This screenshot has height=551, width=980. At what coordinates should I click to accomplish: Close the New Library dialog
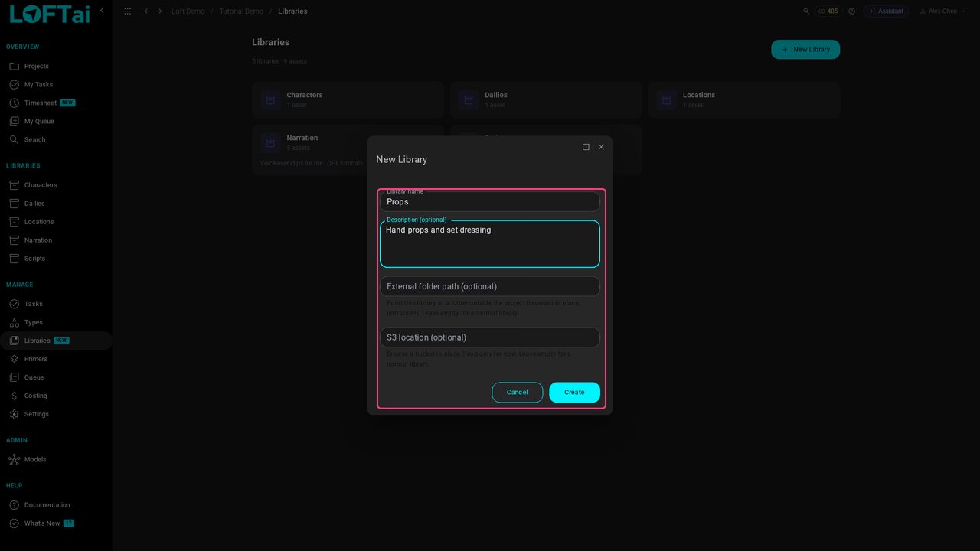point(601,147)
